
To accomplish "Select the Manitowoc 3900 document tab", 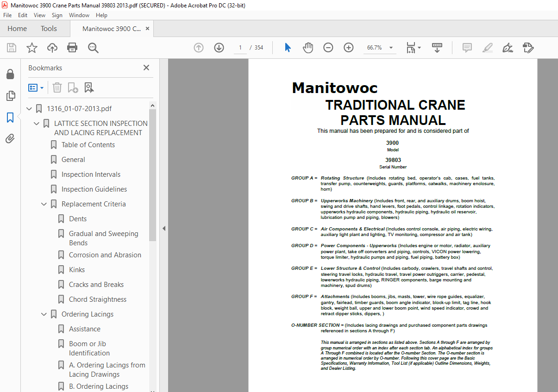I will tap(112, 29).
